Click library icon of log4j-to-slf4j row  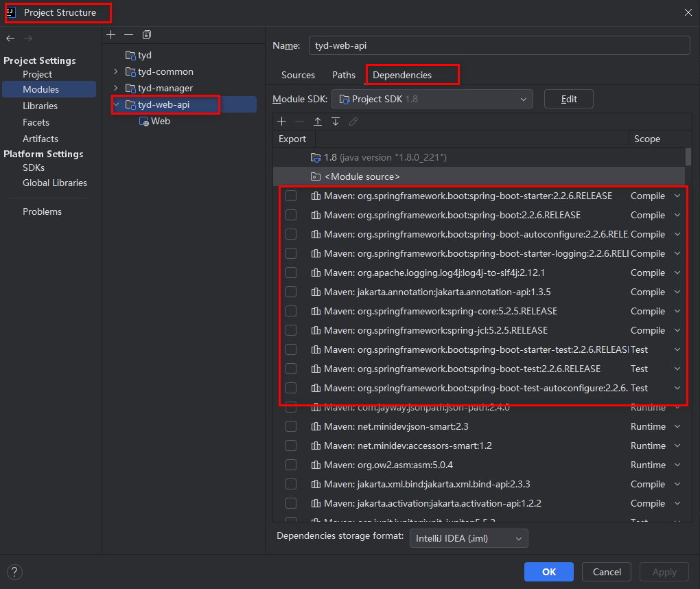(316, 273)
